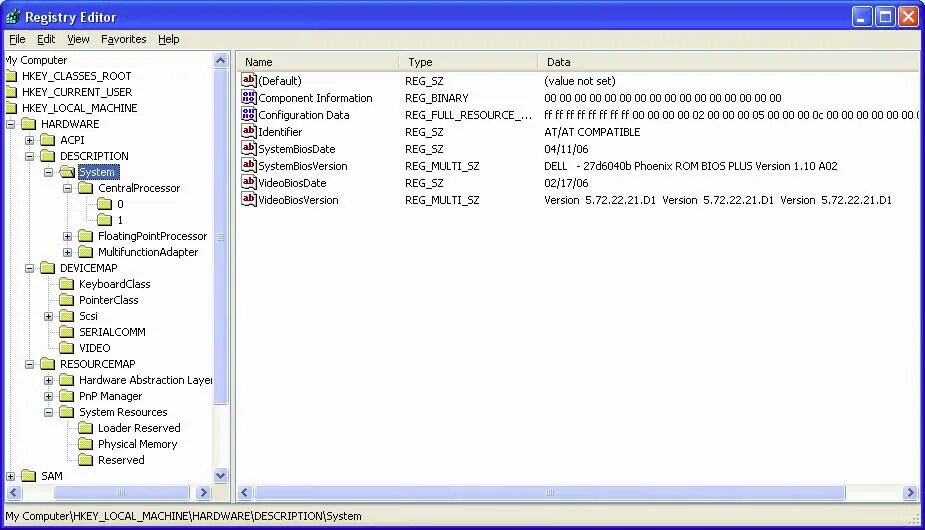Open the Favorites menu
The height and width of the screenshot is (530, 925).
[123, 39]
